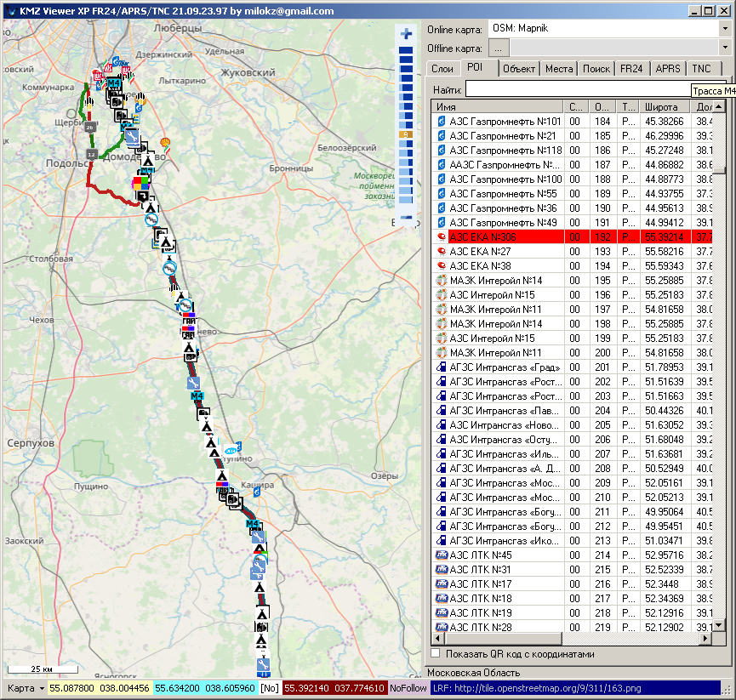736x700 pixels.
Task: Open the APRS tab
Action: [667, 69]
